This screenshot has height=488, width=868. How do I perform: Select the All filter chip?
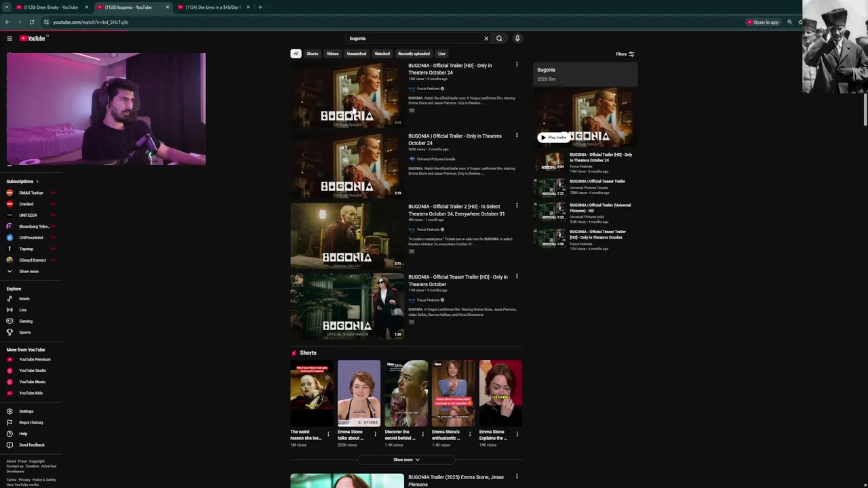coord(296,54)
